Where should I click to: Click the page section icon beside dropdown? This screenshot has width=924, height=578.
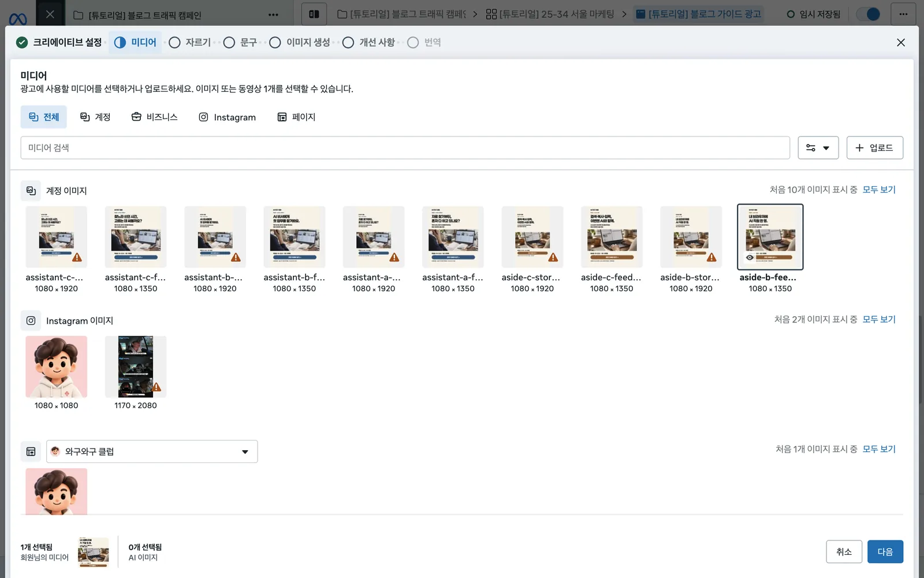pos(31,451)
